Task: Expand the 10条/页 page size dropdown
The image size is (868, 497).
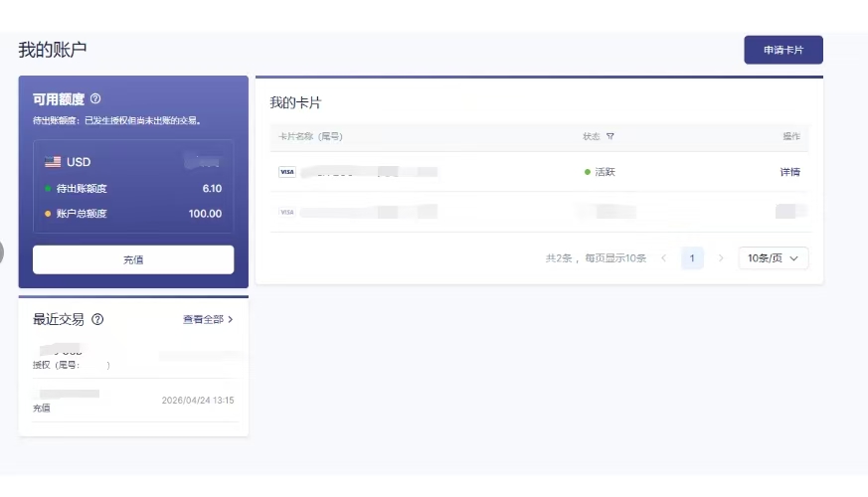Action: [x=773, y=258]
